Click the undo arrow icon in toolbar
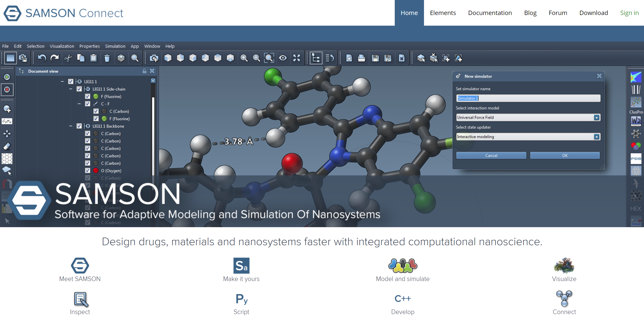 (x=42, y=58)
